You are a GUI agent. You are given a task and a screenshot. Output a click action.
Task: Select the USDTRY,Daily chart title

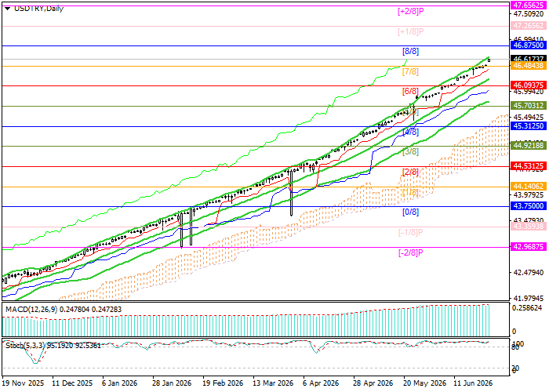(38, 9)
